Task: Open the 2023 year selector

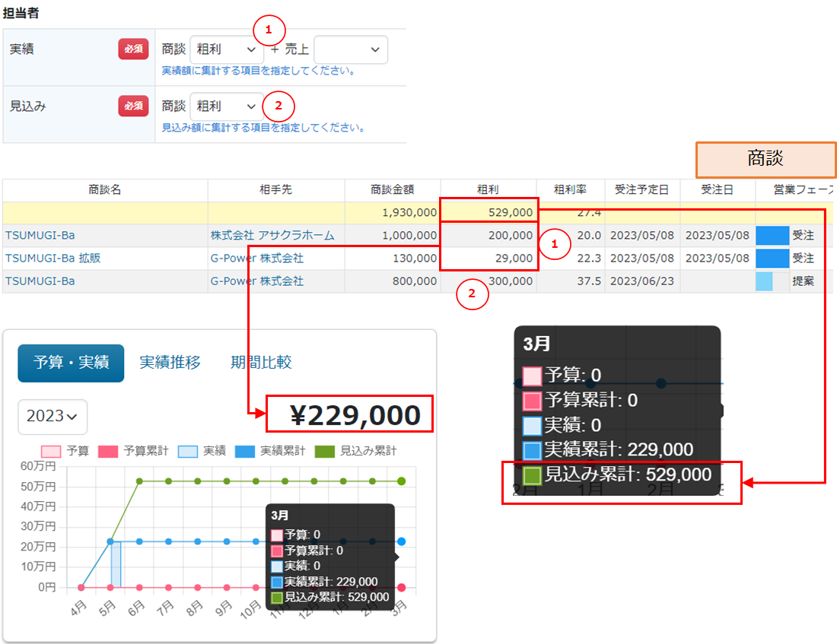Action: click(53, 417)
